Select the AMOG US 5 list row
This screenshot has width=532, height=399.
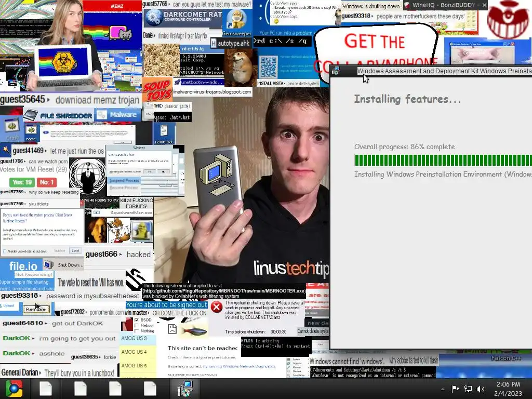tap(138, 366)
